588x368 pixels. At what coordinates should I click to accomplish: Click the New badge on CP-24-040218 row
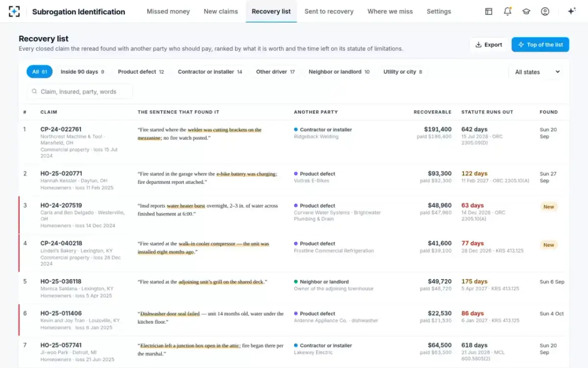click(x=549, y=245)
